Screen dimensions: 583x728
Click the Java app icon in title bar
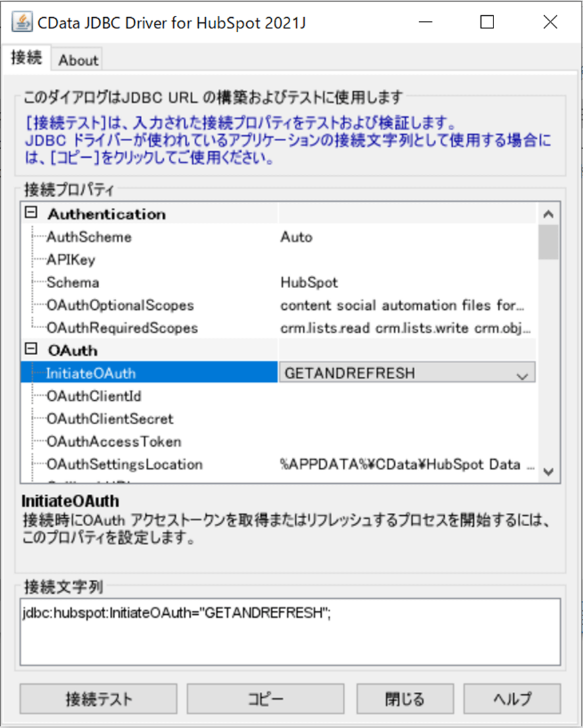tap(22, 22)
